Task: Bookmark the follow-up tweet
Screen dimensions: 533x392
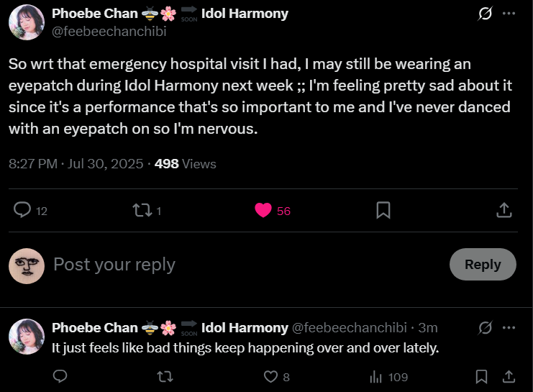Action: click(x=482, y=376)
